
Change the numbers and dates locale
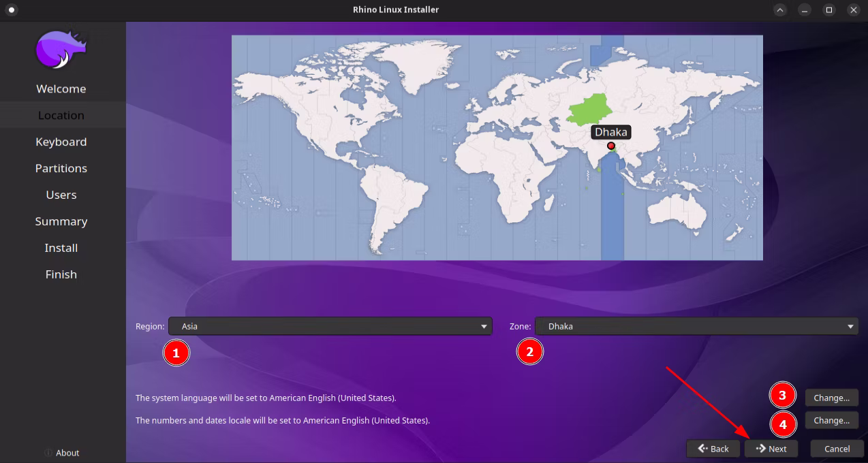point(831,421)
